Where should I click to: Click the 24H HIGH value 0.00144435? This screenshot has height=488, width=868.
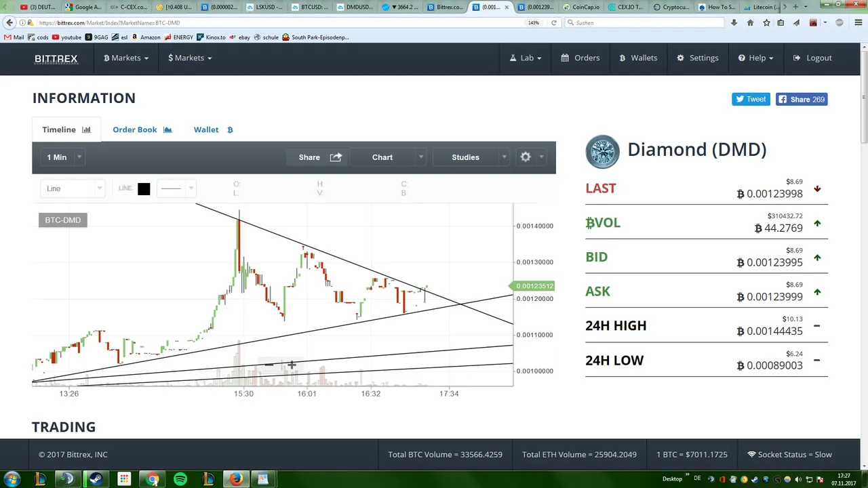[x=770, y=331]
